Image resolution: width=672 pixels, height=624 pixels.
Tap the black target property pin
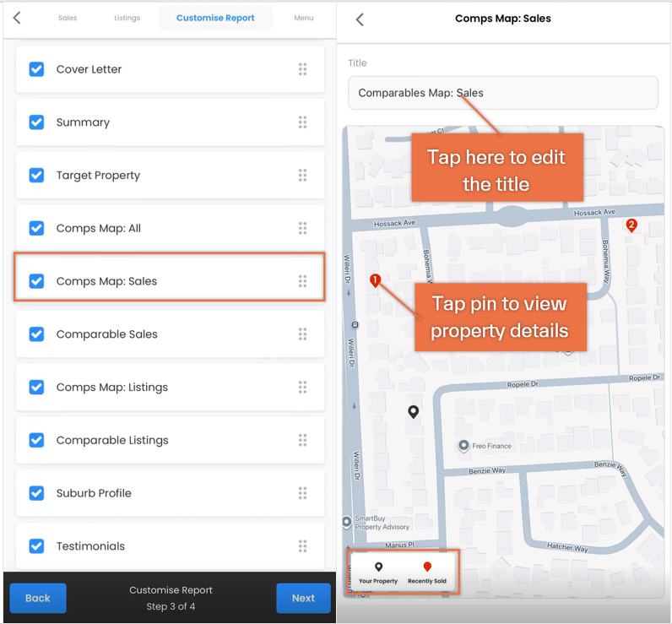[x=413, y=412]
